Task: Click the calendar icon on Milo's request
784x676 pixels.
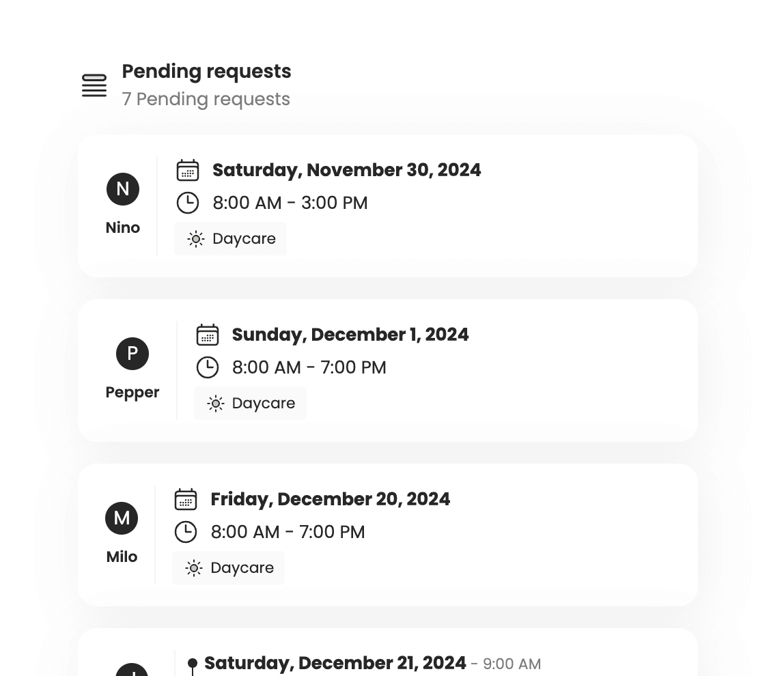Action: [x=185, y=498]
